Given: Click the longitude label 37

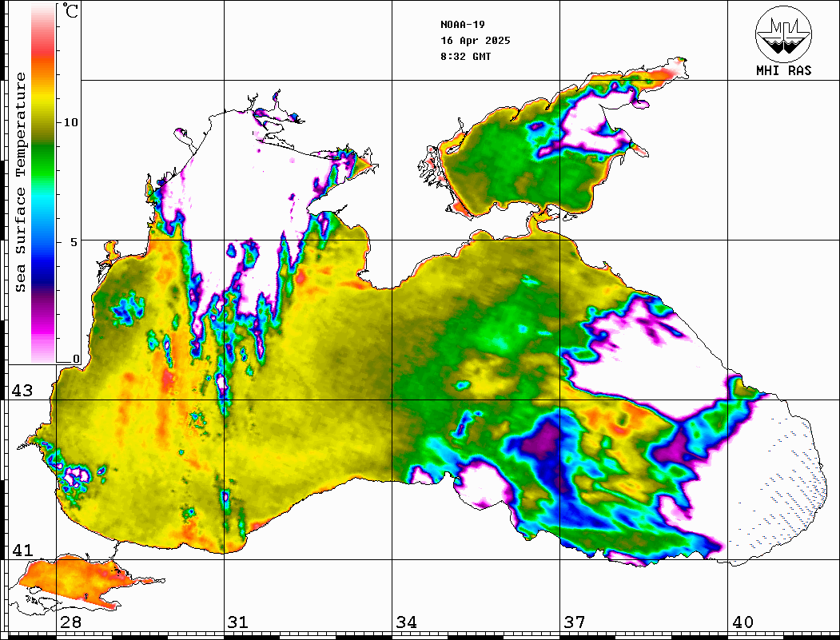Looking at the screenshot, I should click(574, 622).
